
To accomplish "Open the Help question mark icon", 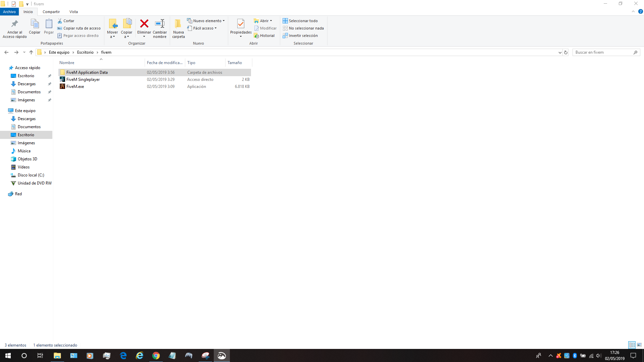I will tap(640, 11).
